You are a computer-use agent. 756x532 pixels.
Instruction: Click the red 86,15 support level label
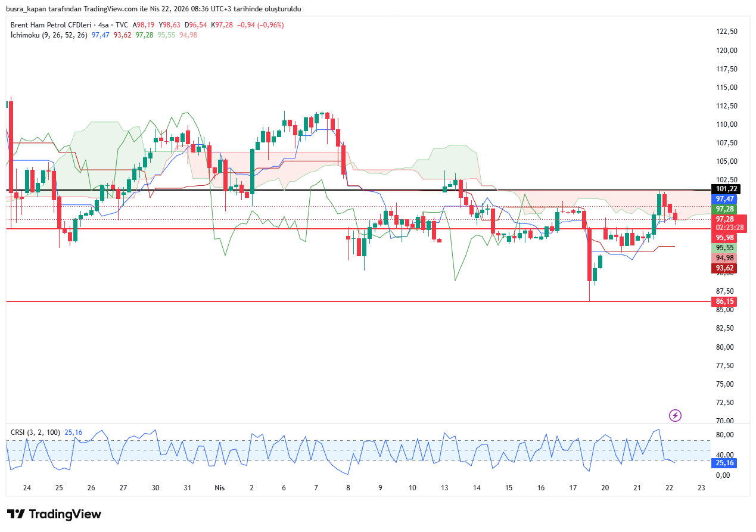[724, 302]
